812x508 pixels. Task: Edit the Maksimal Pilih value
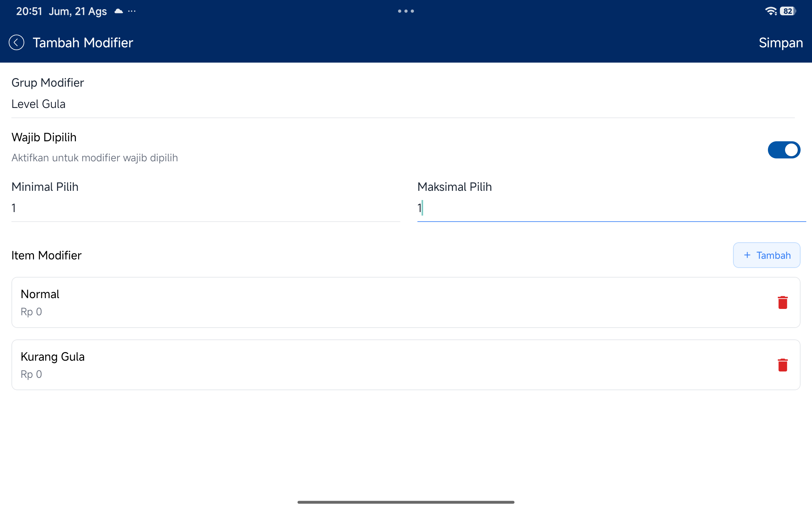click(x=611, y=208)
